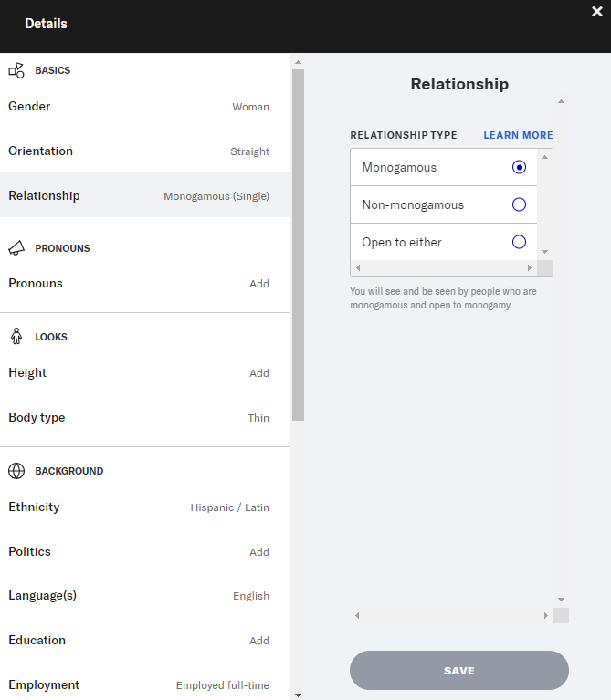Click the relationship type list scroll-down arrow
Screen dimensions: 611x700
(544, 252)
